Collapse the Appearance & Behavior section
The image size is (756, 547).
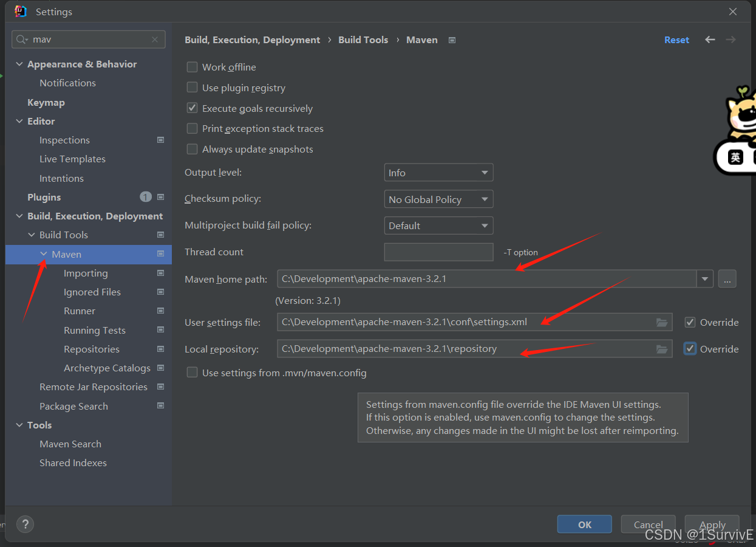click(19, 64)
